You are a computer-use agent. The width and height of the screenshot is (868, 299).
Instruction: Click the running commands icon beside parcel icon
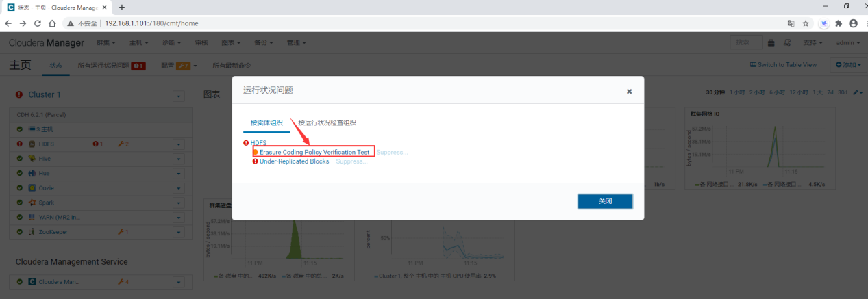point(786,42)
